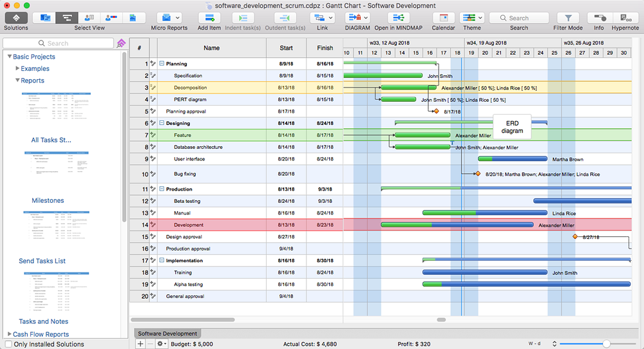The image size is (644, 349).
Task: Click the Add Item toolbar icon
Action: (x=209, y=19)
